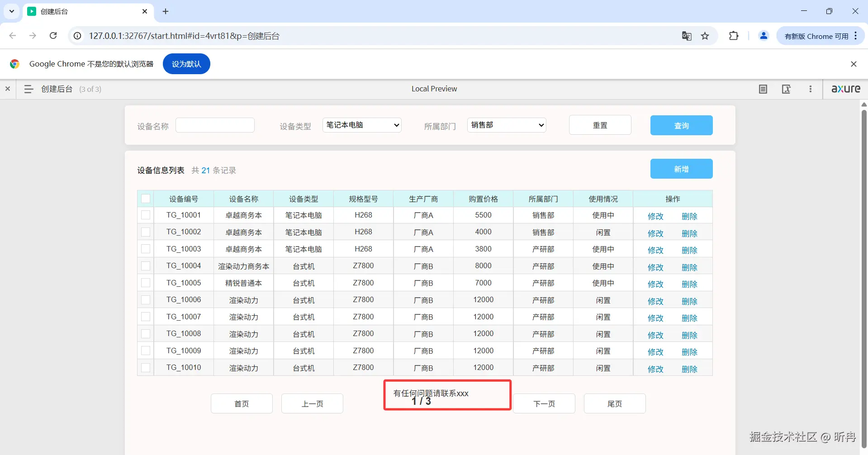This screenshot has width=868, height=455.
Task: Open the Axure notes document icon
Action: tap(763, 89)
